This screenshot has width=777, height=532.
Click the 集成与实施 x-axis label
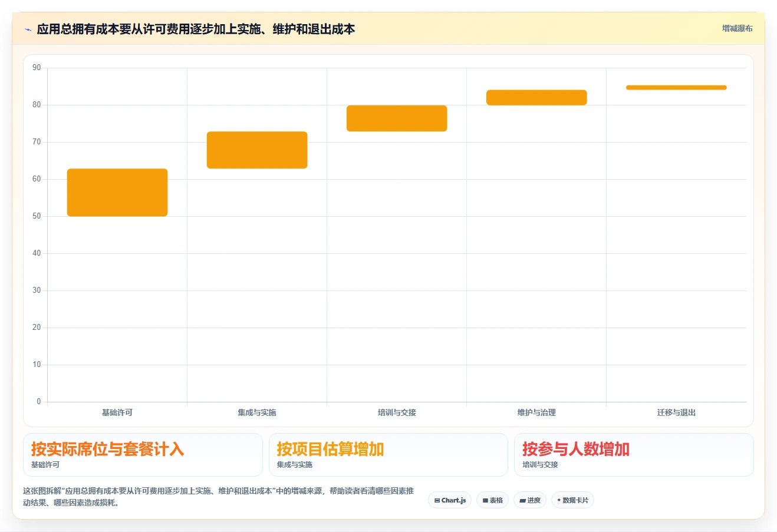tap(257, 412)
